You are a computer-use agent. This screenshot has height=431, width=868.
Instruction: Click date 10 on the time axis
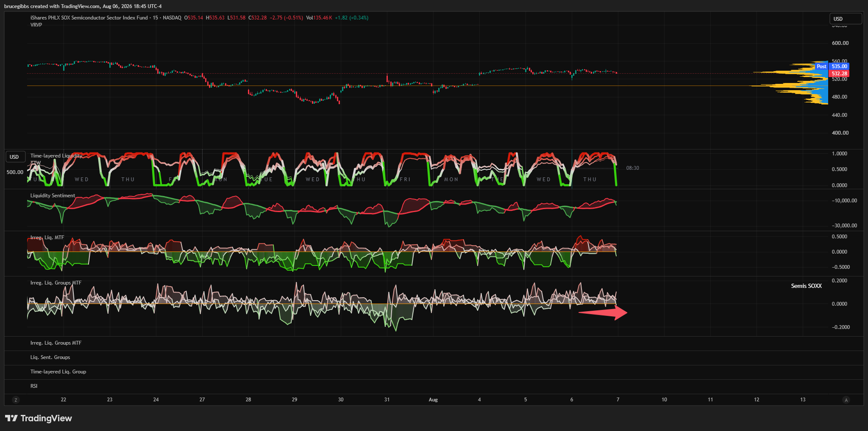click(664, 400)
